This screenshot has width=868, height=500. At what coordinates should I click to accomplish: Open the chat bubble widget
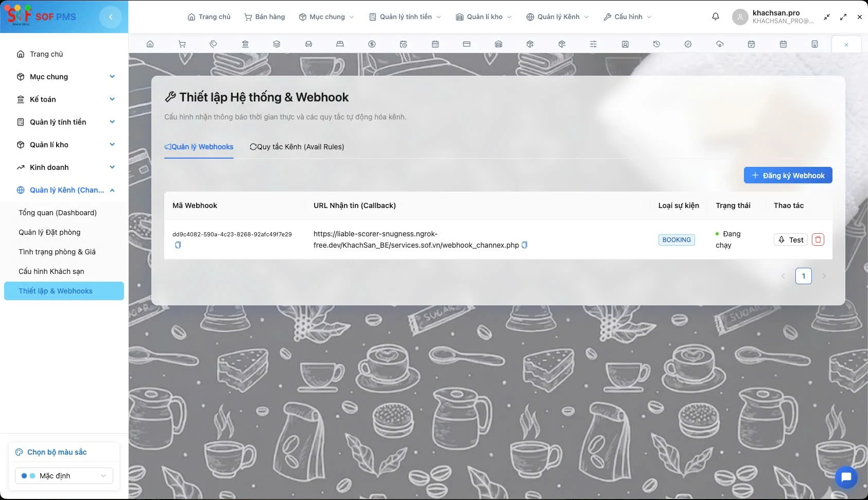[846, 477]
